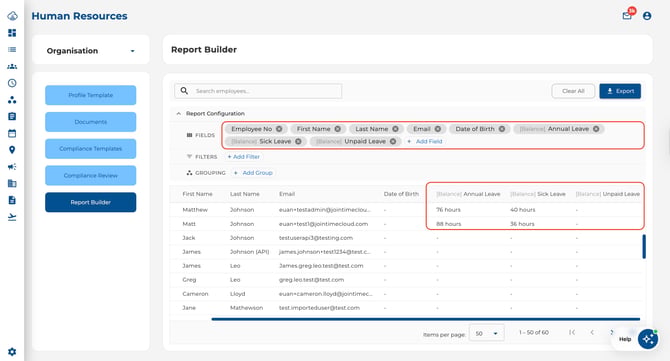Click the Annual Leave balance column header

coord(468,194)
